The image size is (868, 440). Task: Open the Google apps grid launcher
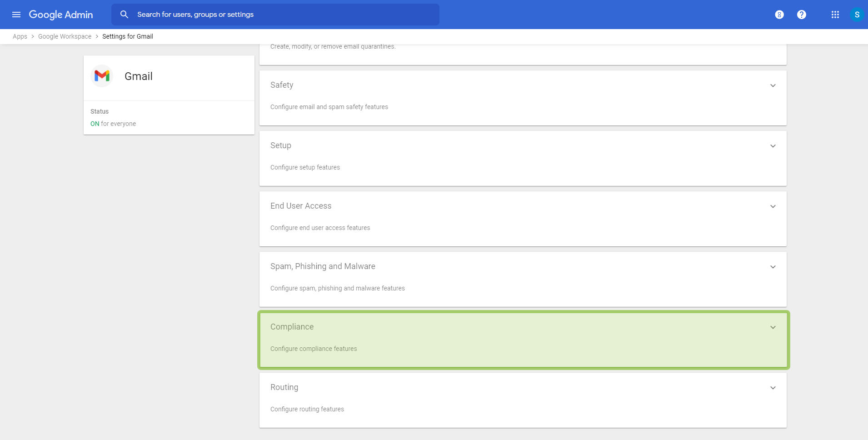pyautogui.click(x=835, y=15)
